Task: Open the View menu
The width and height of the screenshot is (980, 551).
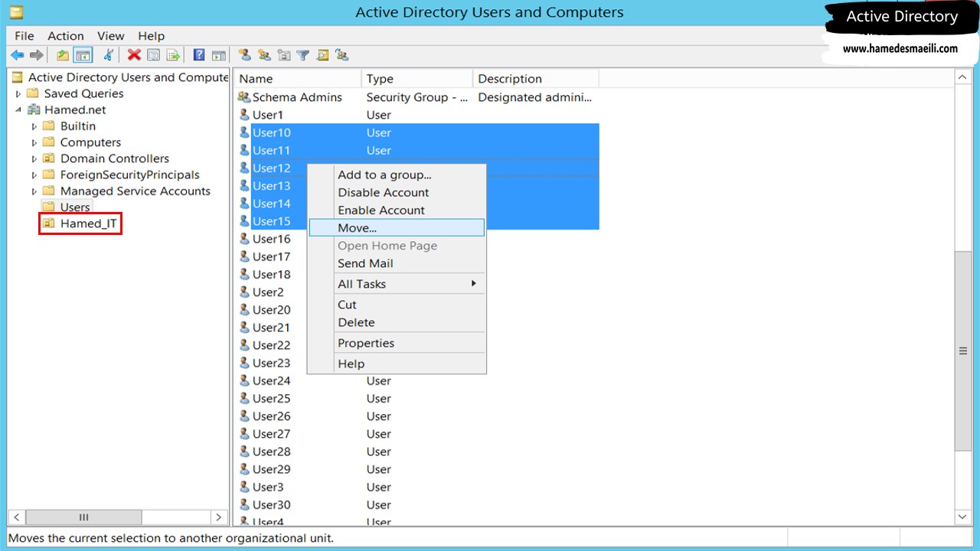Action: pos(111,36)
